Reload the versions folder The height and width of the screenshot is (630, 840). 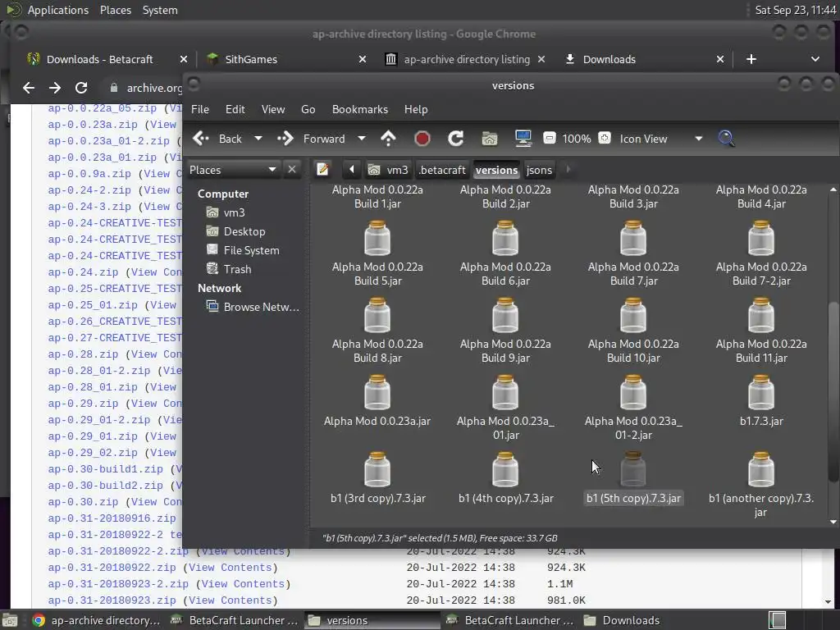pyautogui.click(x=455, y=139)
